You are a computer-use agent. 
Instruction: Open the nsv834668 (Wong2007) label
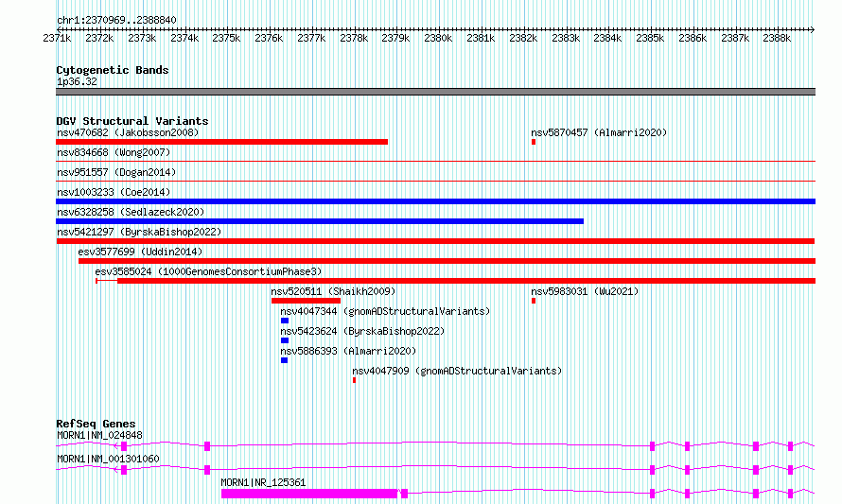pyautogui.click(x=114, y=152)
